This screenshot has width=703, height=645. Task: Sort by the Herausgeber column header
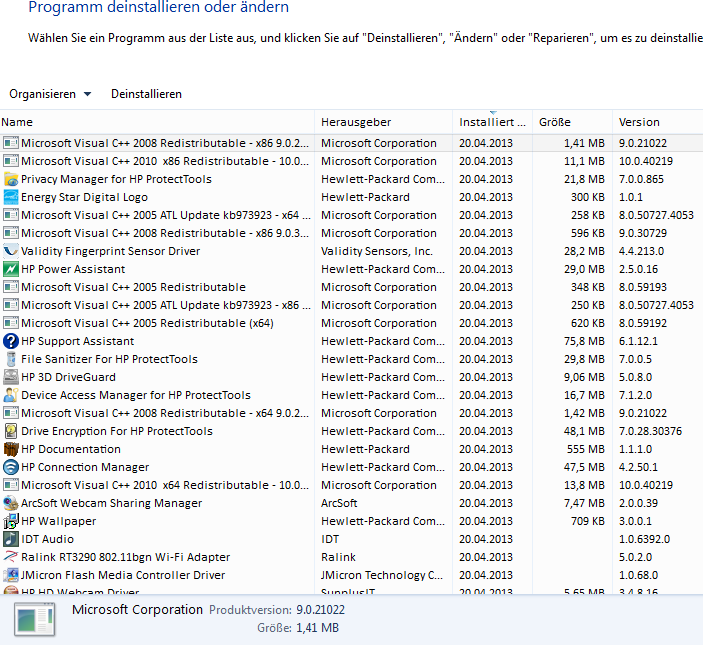click(383, 122)
